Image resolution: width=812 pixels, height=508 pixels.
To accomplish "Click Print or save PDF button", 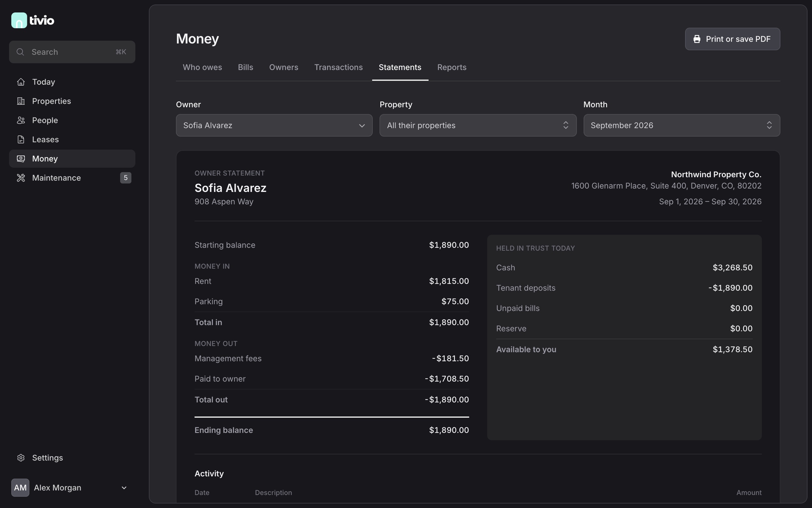I will point(732,39).
